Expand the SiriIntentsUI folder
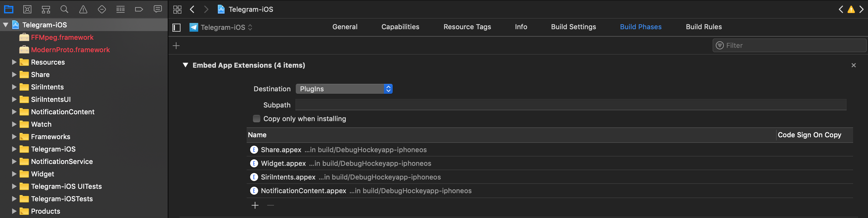868x218 pixels. click(14, 99)
